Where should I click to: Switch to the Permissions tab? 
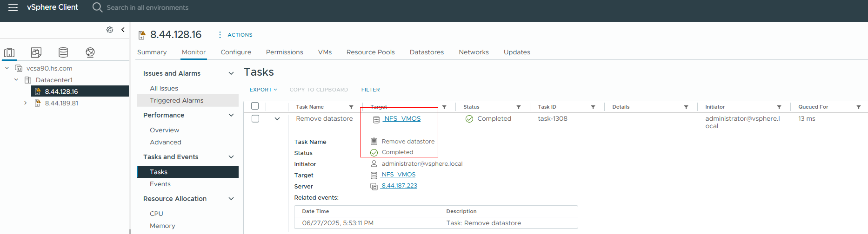[x=285, y=52]
